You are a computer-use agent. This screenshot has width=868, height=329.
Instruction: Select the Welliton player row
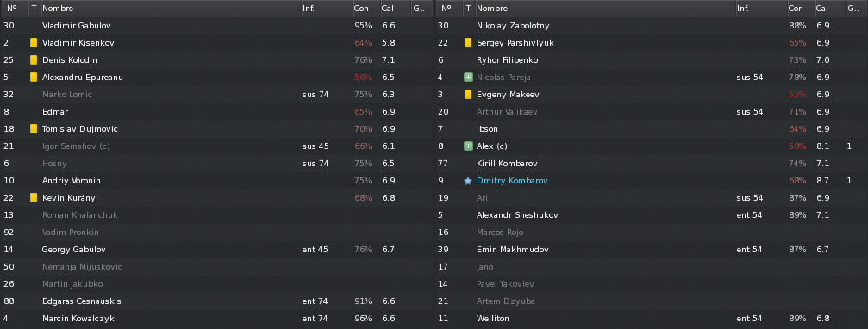[x=651, y=319]
